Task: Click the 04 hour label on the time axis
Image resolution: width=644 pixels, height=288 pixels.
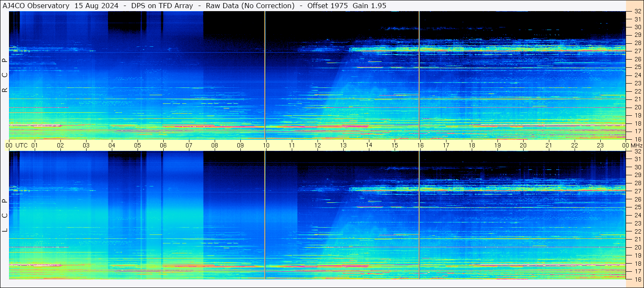Action: pos(111,145)
